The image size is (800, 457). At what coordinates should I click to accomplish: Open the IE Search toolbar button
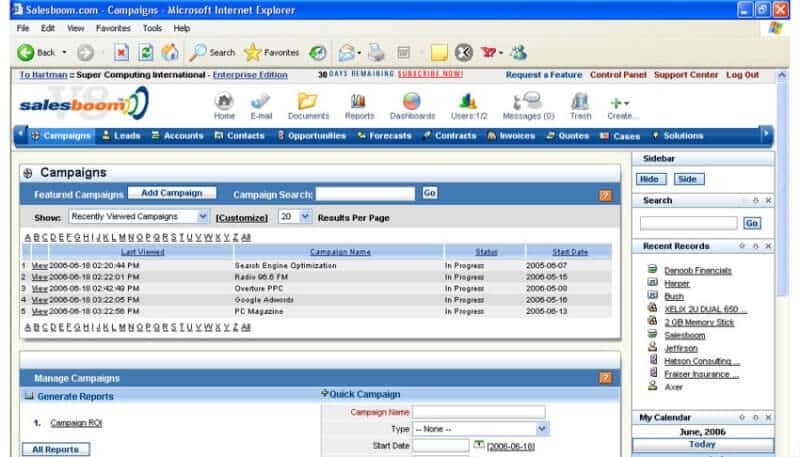point(212,53)
